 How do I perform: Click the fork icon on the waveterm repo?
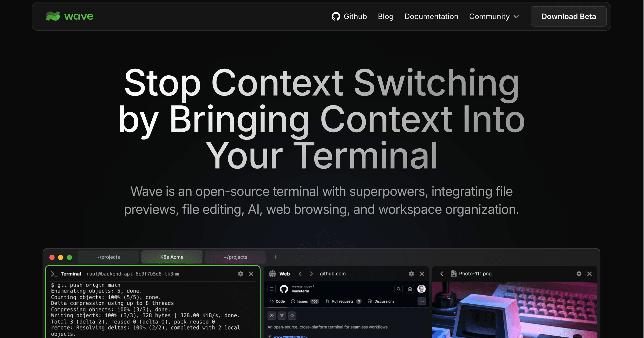tap(281, 316)
